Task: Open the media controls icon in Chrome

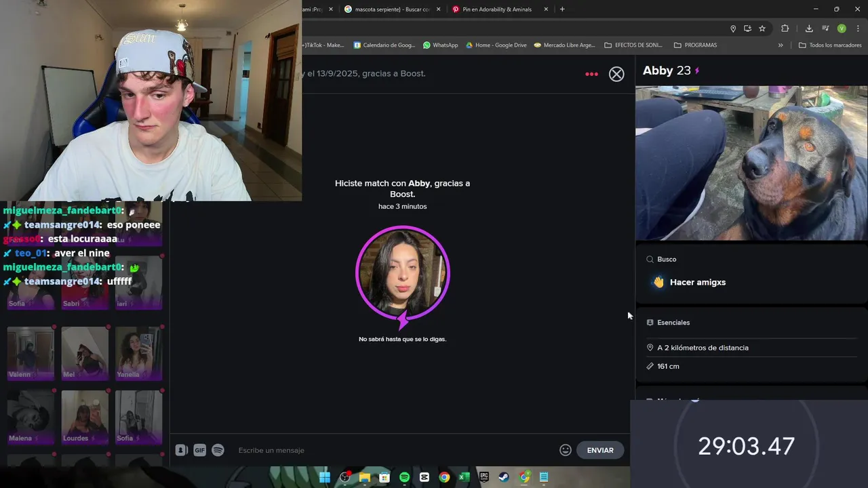Action: 825,28
